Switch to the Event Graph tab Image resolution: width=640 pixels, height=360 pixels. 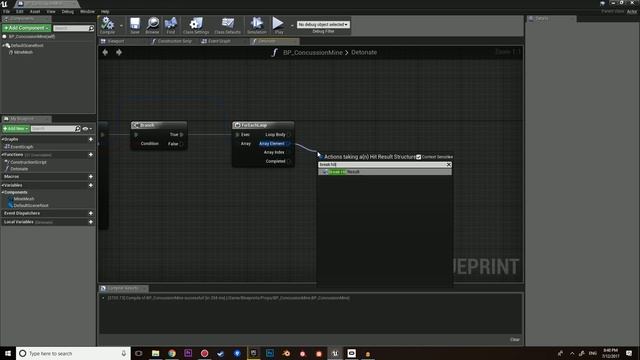click(x=219, y=41)
